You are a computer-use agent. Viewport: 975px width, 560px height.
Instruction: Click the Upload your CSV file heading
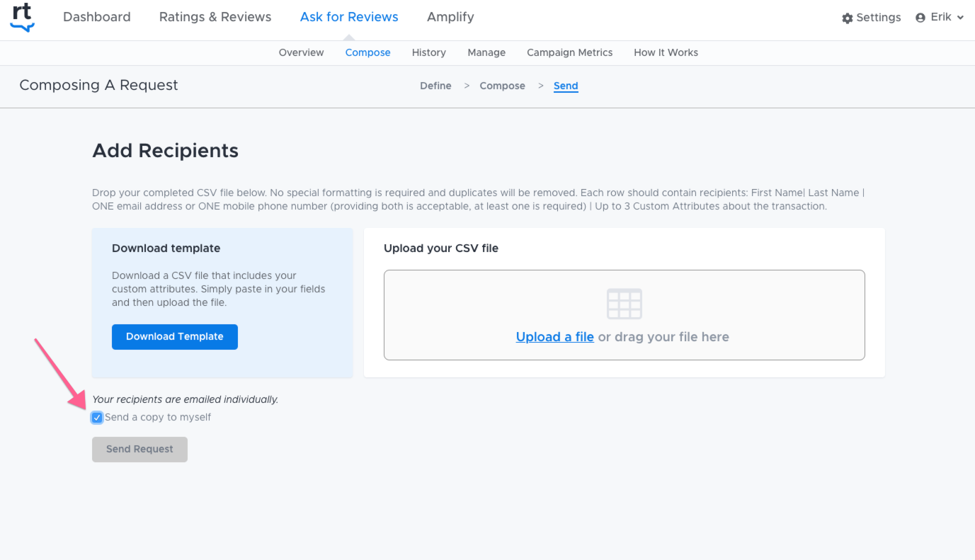pos(441,248)
